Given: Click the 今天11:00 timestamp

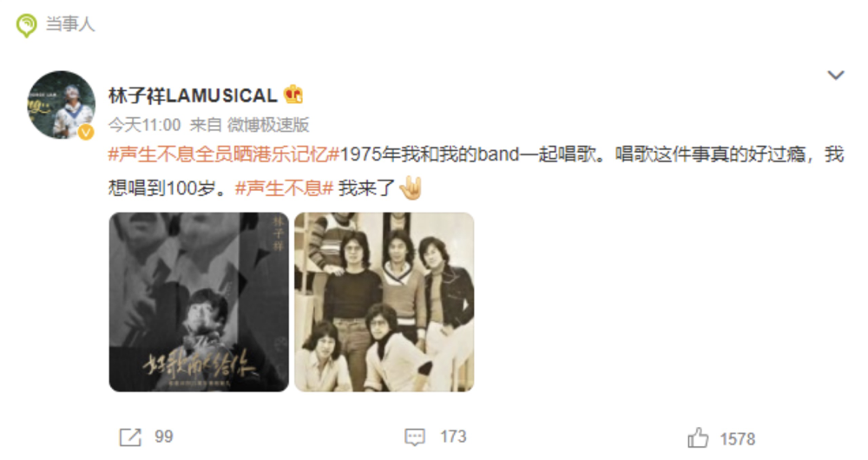Looking at the screenshot, I should (144, 125).
